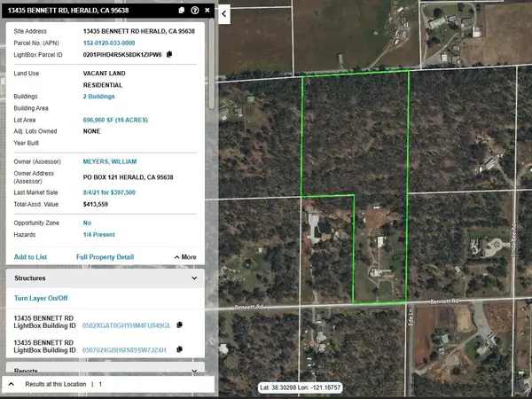Add property to list

pyautogui.click(x=30, y=257)
